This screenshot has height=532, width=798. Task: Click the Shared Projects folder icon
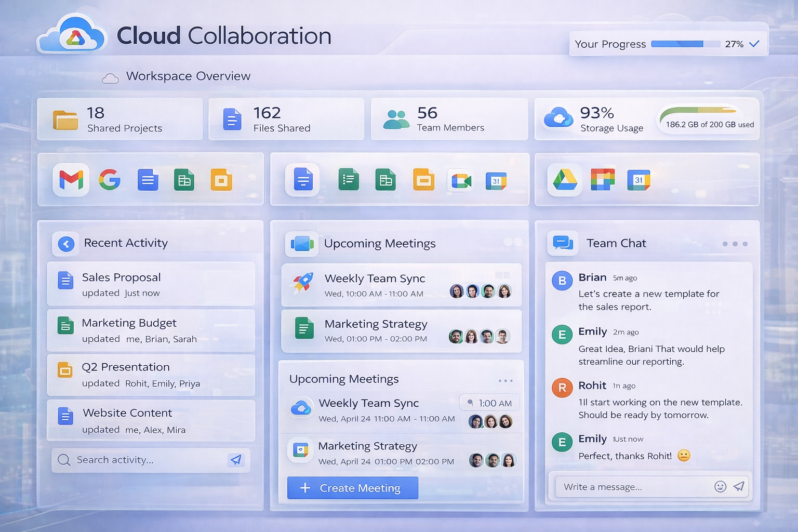[x=65, y=119]
